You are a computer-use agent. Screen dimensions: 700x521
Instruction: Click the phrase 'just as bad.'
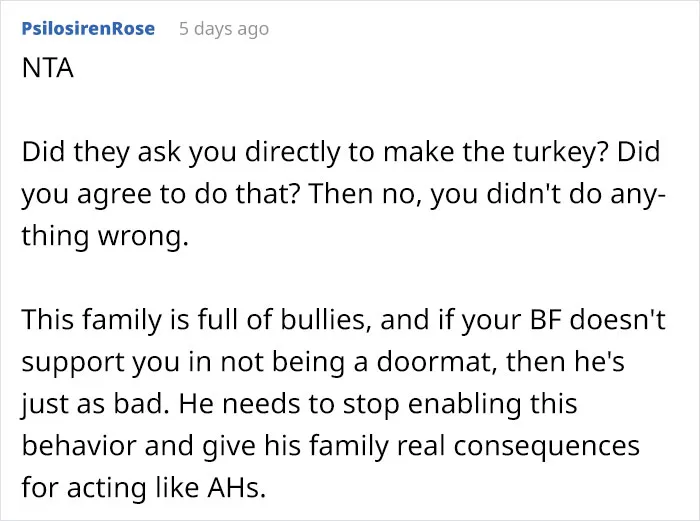pos(96,404)
